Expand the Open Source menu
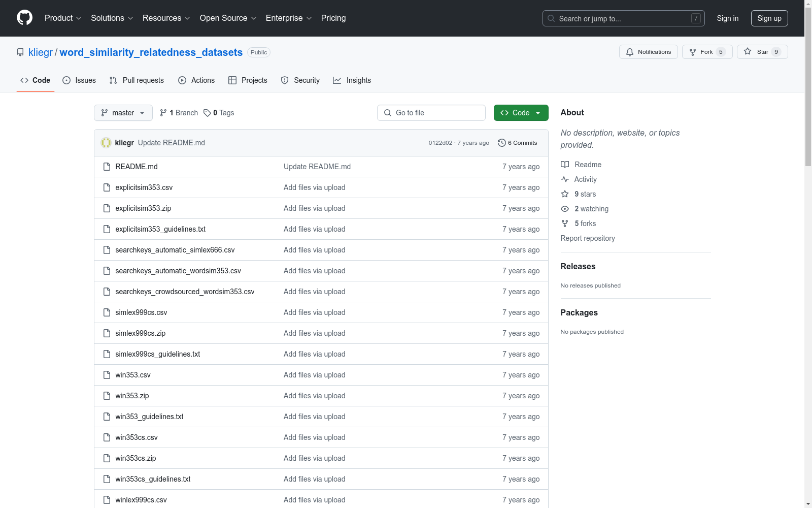The width and height of the screenshot is (812, 508). tap(228, 18)
